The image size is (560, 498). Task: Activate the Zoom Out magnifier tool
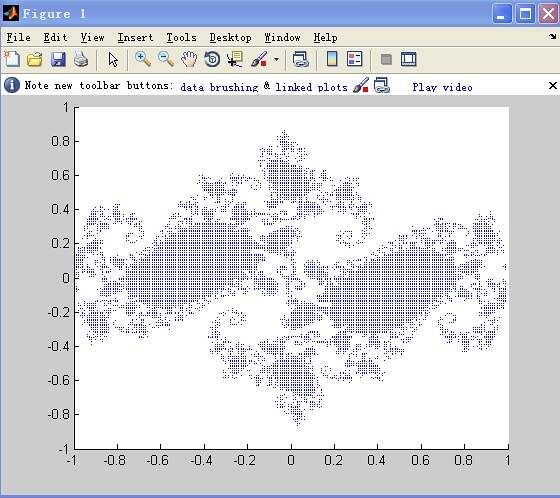coord(166,59)
